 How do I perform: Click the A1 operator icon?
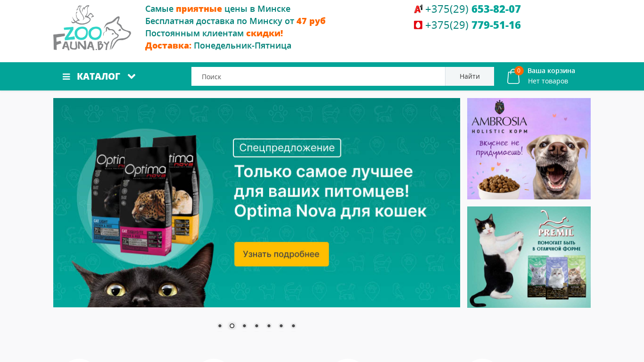418,9
